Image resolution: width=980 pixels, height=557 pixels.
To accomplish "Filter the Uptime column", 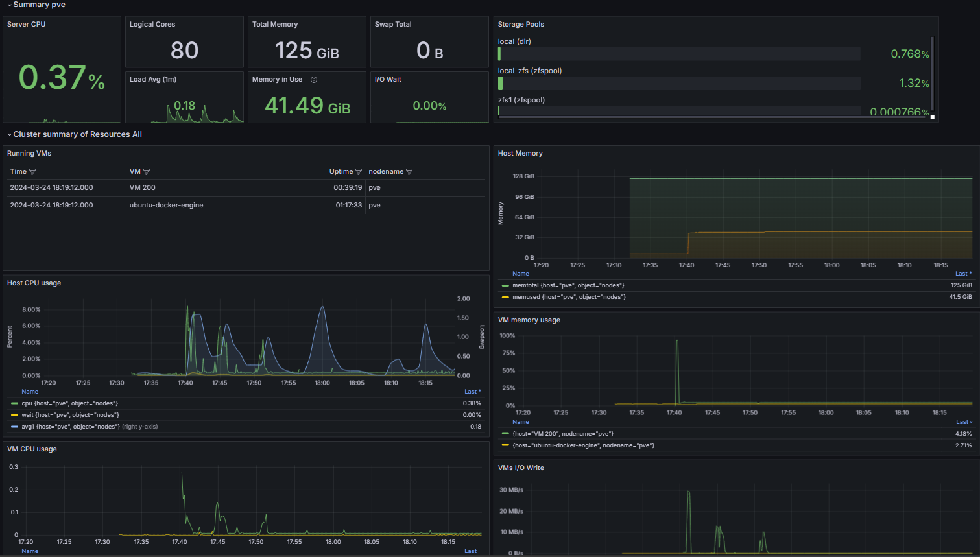I will 359,172.
